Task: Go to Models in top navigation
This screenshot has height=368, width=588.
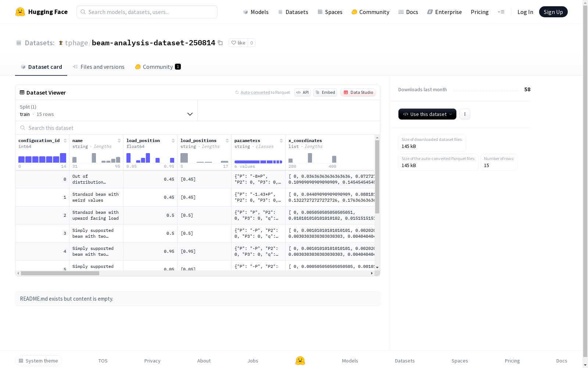Action: pyautogui.click(x=256, y=12)
